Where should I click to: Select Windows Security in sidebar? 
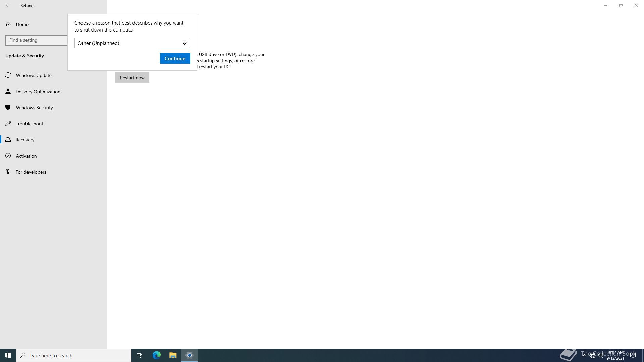point(34,108)
